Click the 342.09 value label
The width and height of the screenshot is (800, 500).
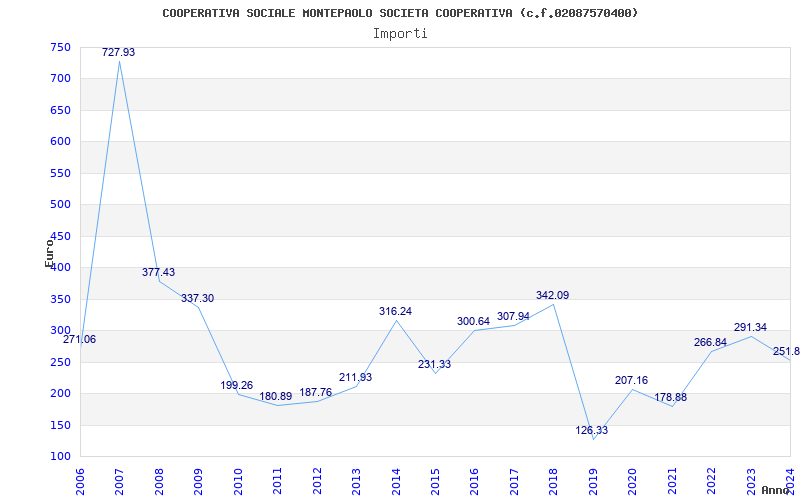point(552,295)
